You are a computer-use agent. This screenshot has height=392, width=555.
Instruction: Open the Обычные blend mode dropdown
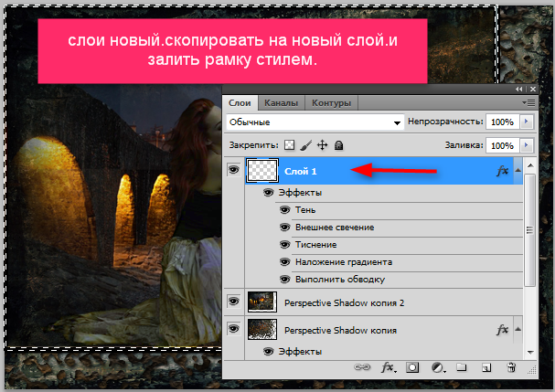(x=315, y=122)
